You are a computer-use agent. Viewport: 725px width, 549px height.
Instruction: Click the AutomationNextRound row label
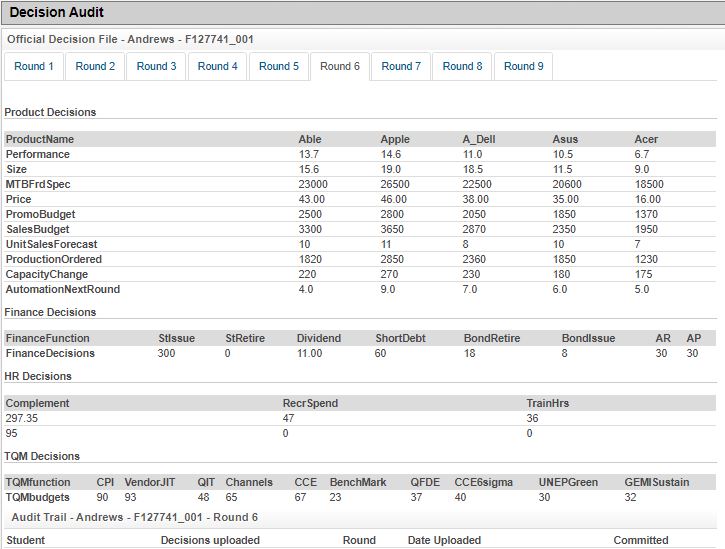[x=62, y=290]
